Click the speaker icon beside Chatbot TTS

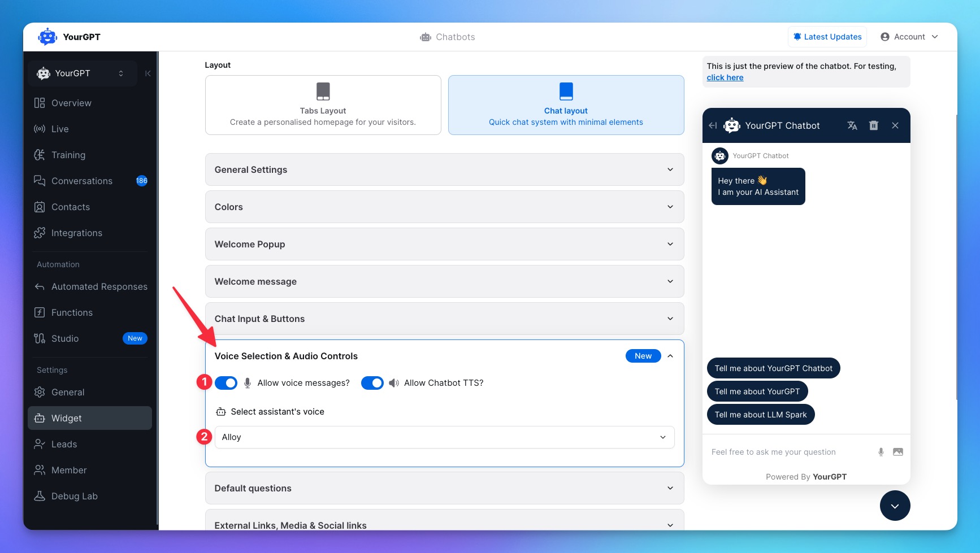pyautogui.click(x=394, y=383)
